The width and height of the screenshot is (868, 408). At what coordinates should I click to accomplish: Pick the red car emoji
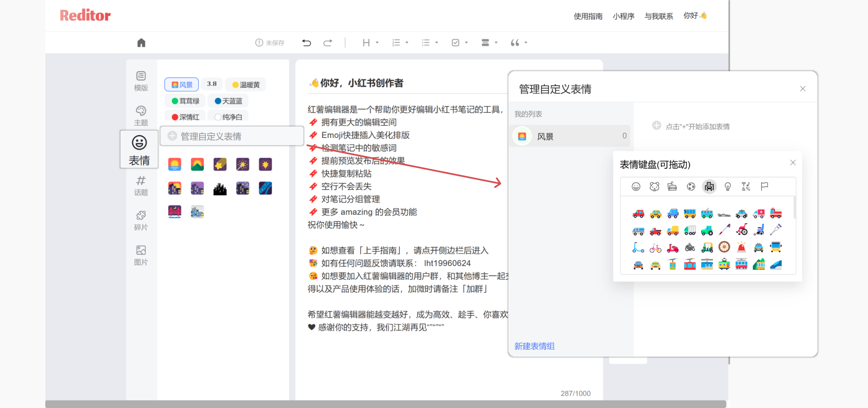coord(638,213)
